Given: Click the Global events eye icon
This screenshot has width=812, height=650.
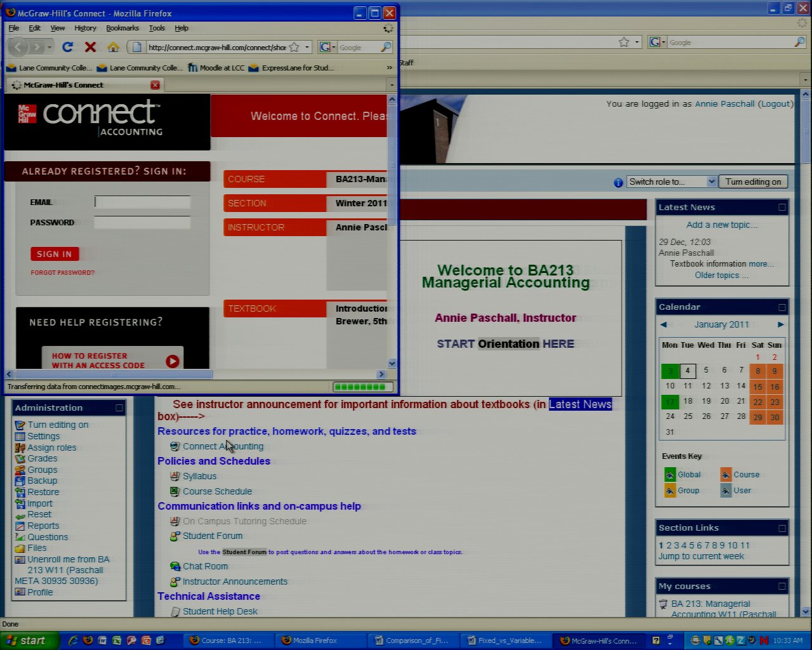Looking at the screenshot, I should click(x=670, y=475).
